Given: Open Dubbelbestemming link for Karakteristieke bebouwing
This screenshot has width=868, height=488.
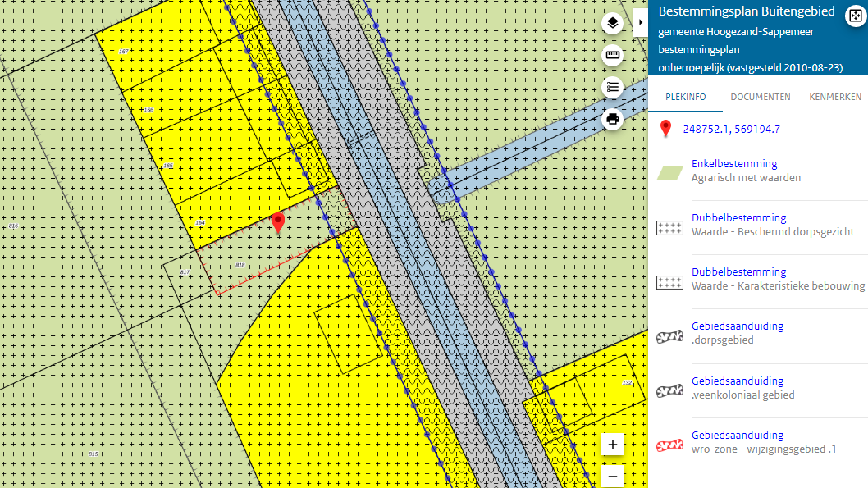Looking at the screenshot, I should tap(738, 272).
